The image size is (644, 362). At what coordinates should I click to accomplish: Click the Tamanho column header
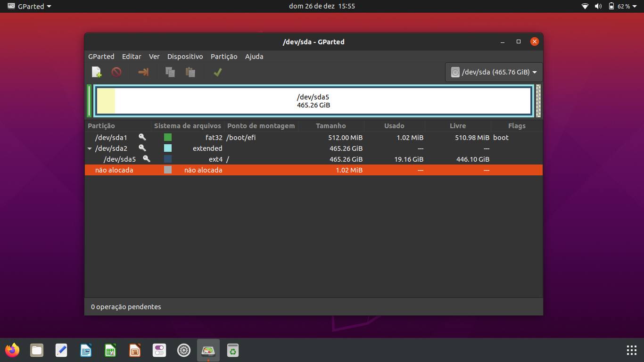click(x=331, y=126)
